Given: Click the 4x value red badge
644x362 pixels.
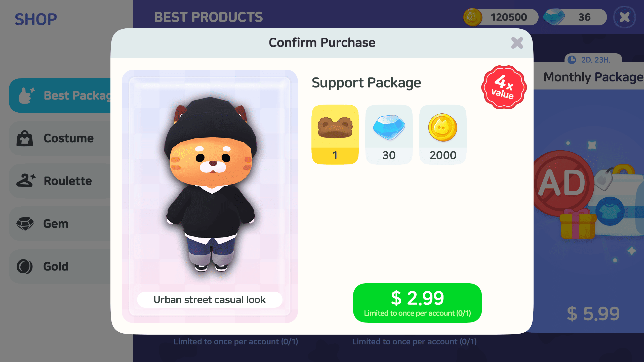Looking at the screenshot, I should point(504,87).
